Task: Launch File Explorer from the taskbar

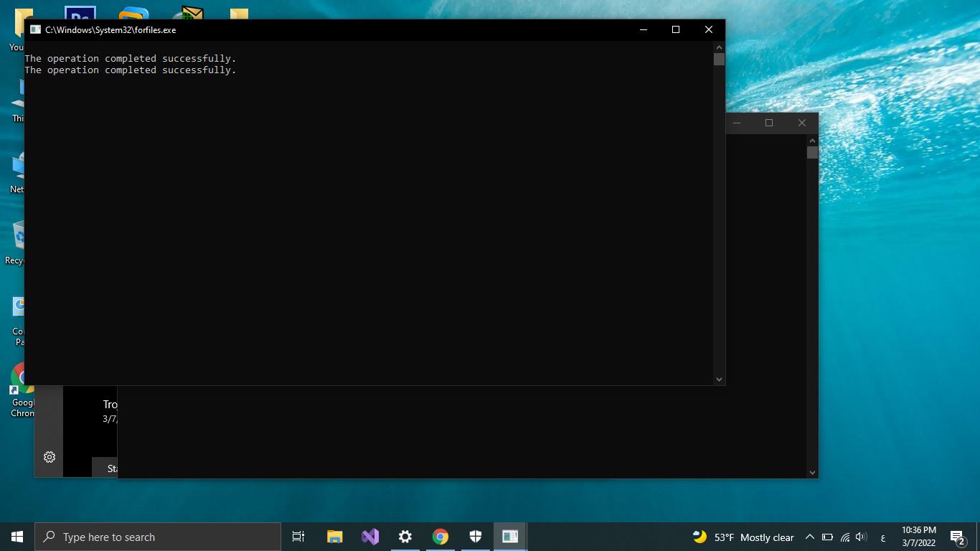Action: [x=334, y=537]
